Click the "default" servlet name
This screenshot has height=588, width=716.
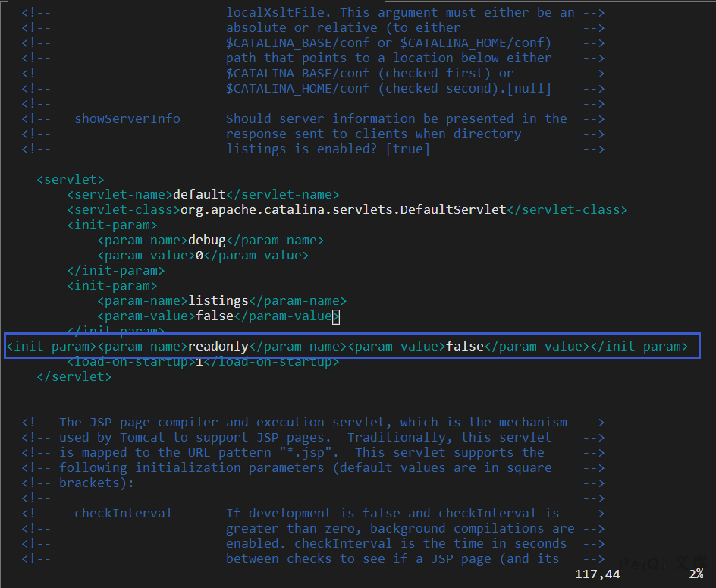199,195
